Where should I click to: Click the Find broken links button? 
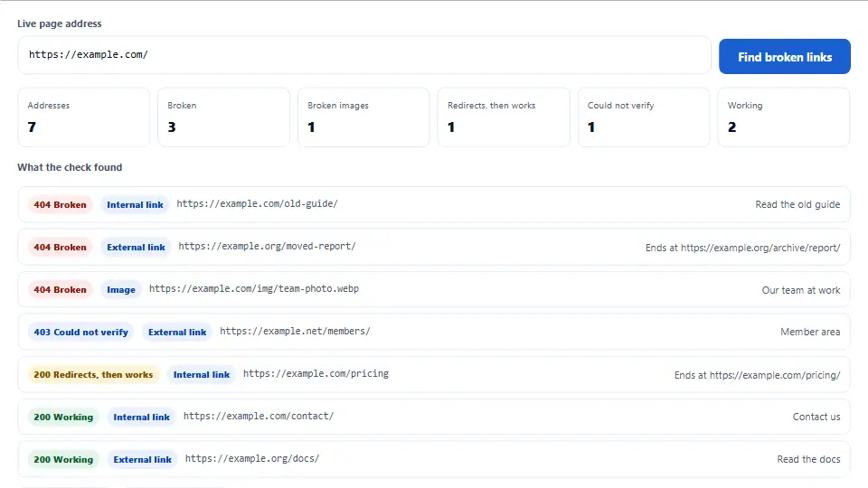(x=785, y=56)
